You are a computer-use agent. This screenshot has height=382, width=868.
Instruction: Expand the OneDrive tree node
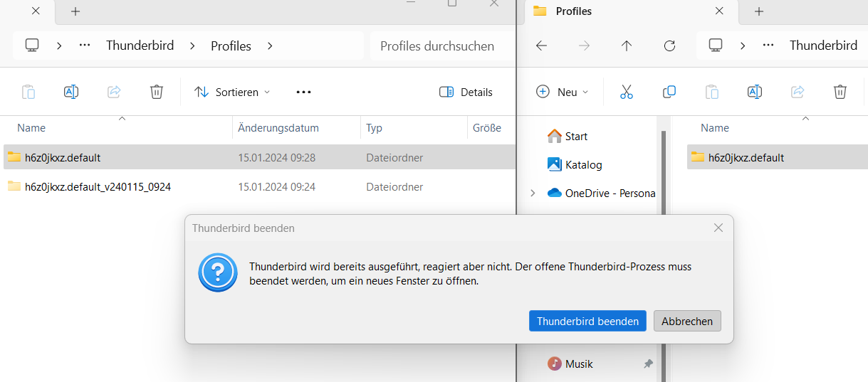pyautogui.click(x=533, y=193)
